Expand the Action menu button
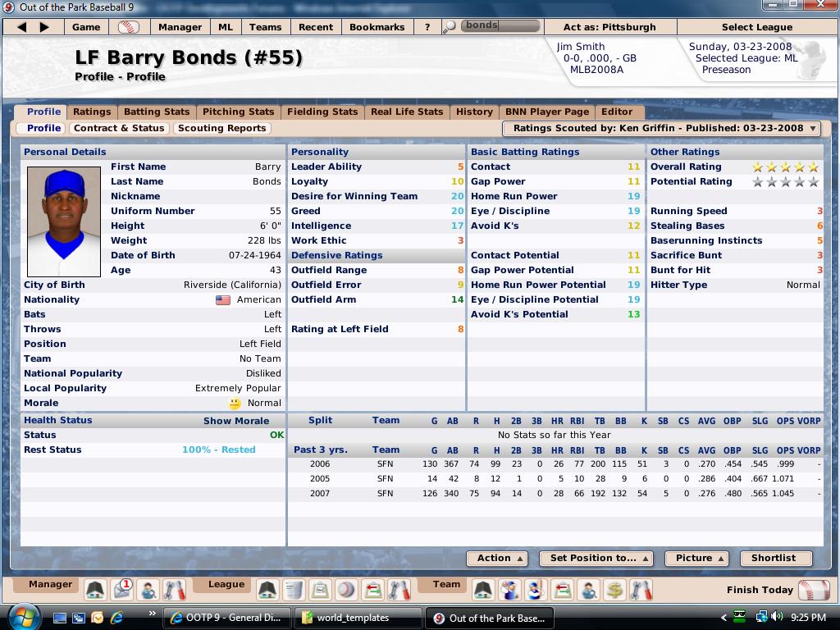Screen dimensions: 840x630 [497, 558]
